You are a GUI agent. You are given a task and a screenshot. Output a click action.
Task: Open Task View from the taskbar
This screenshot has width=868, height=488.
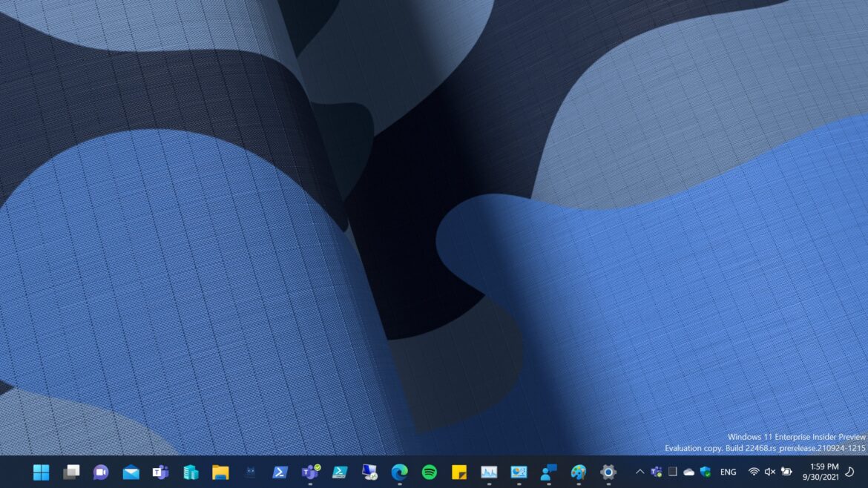click(x=71, y=472)
